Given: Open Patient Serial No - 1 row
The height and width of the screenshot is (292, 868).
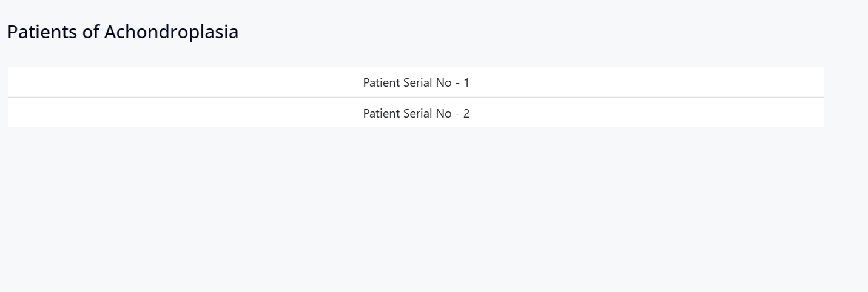Looking at the screenshot, I should [416, 82].
